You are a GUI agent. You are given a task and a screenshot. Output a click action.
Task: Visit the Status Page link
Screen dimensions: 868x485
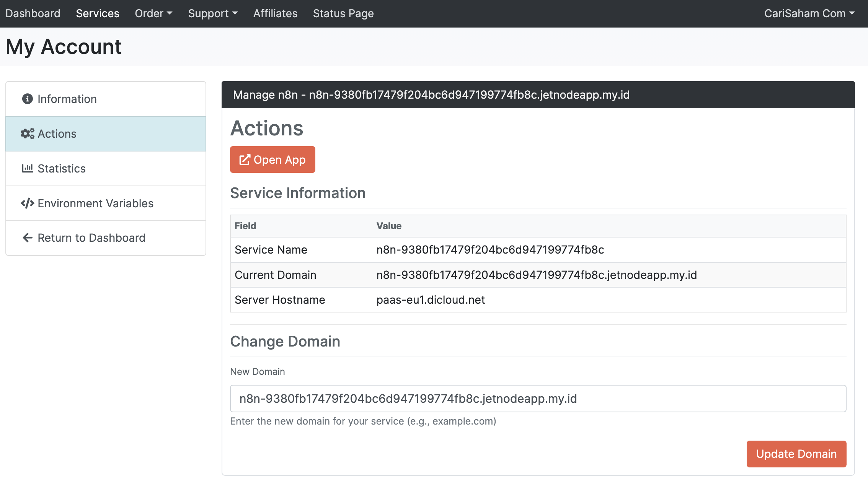pos(343,13)
